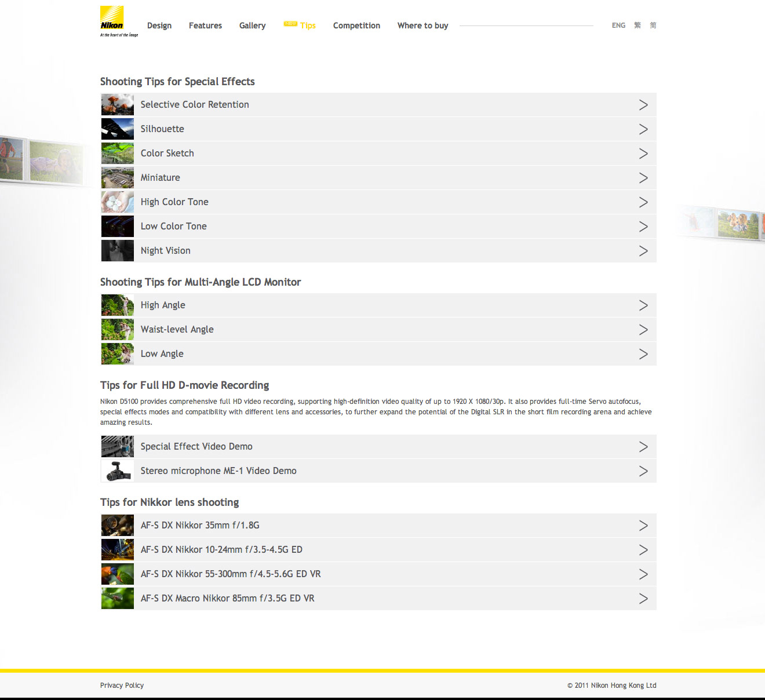The width and height of the screenshot is (765, 700).
Task: Open Where to buy page
Action: click(423, 25)
